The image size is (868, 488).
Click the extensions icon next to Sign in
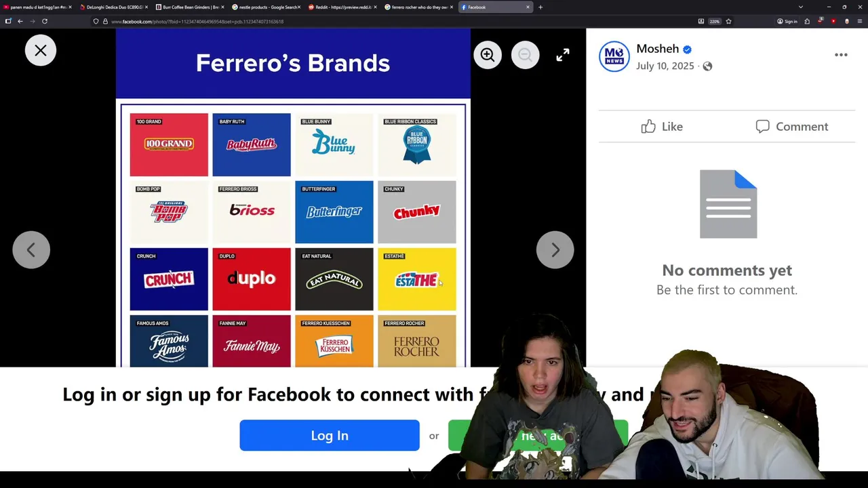807,21
